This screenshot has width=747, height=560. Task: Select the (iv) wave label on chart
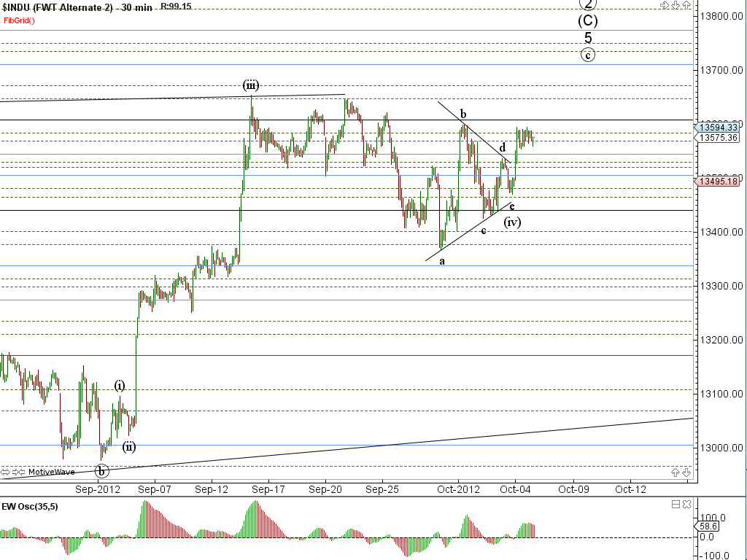click(x=512, y=222)
